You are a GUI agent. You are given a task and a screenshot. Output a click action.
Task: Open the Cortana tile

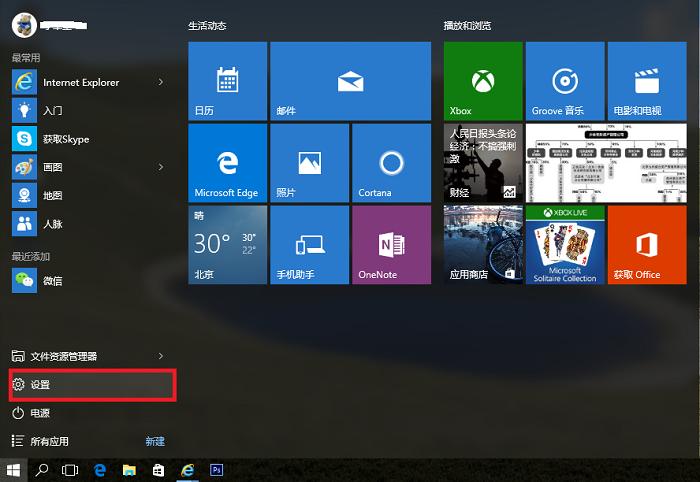pos(392,163)
